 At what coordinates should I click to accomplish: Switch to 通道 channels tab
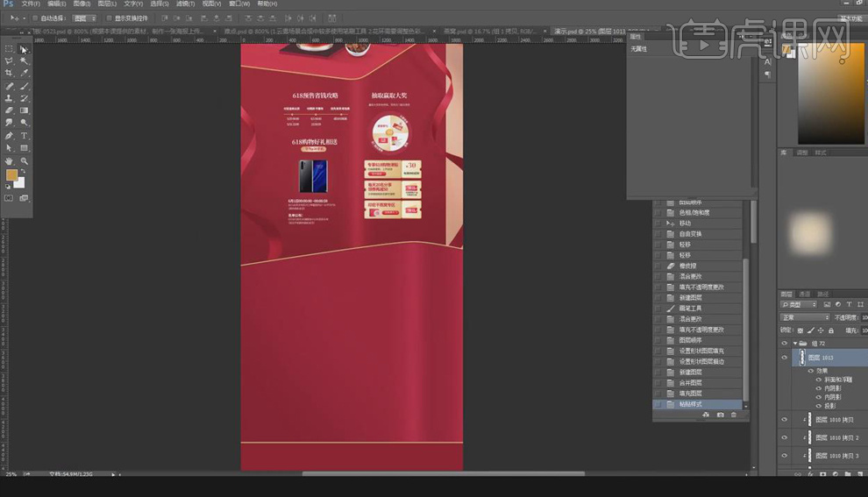tap(804, 294)
